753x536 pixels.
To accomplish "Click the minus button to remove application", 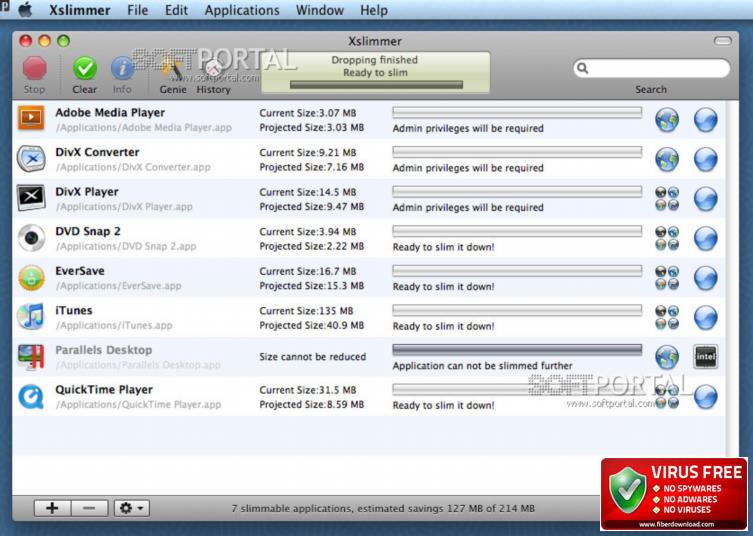I will [89, 508].
